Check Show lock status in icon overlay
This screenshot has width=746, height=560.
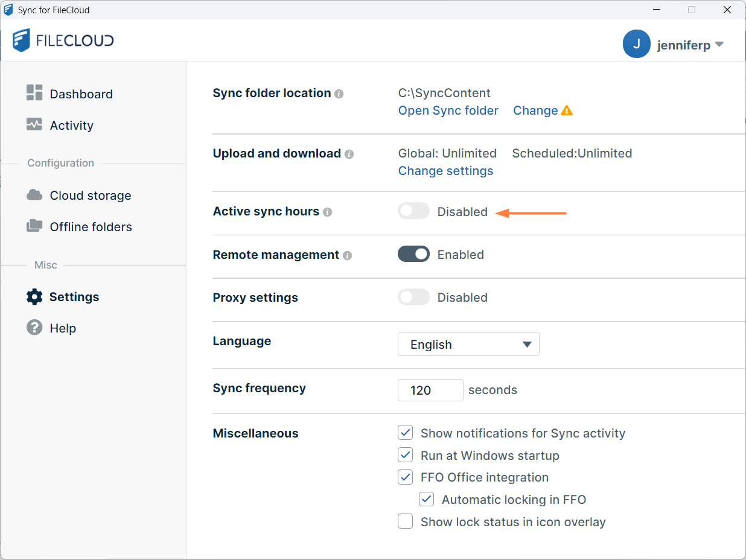click(x=405, y=521)
